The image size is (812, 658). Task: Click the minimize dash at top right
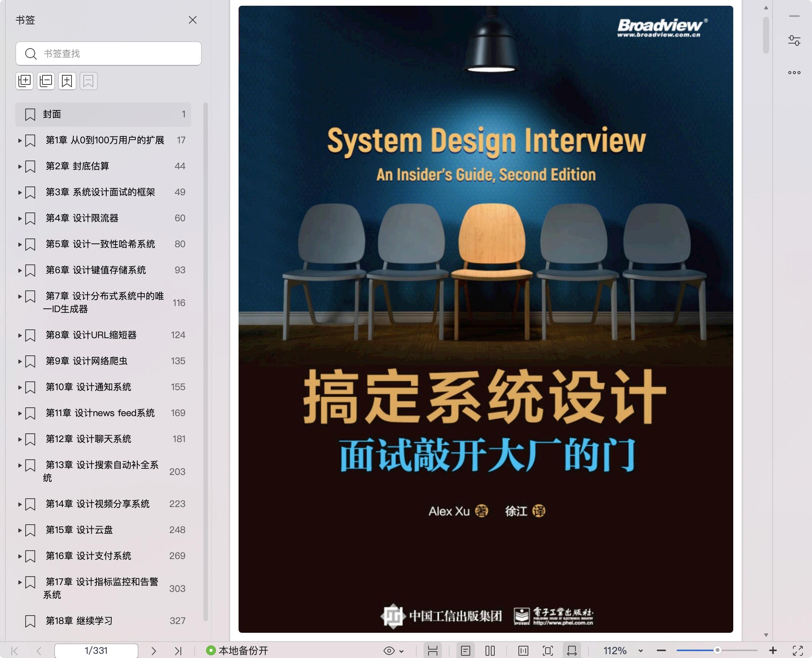pyautogui.click(x=794, y=16)
